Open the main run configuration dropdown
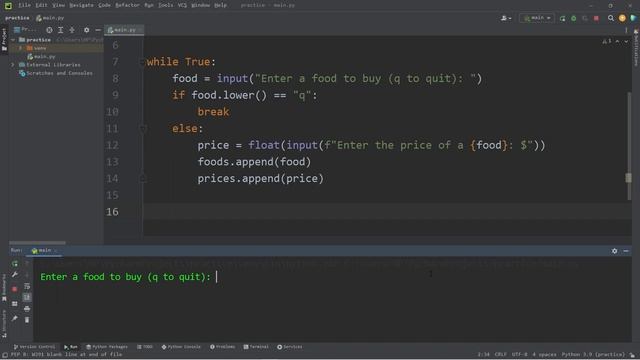 [537, 18]
